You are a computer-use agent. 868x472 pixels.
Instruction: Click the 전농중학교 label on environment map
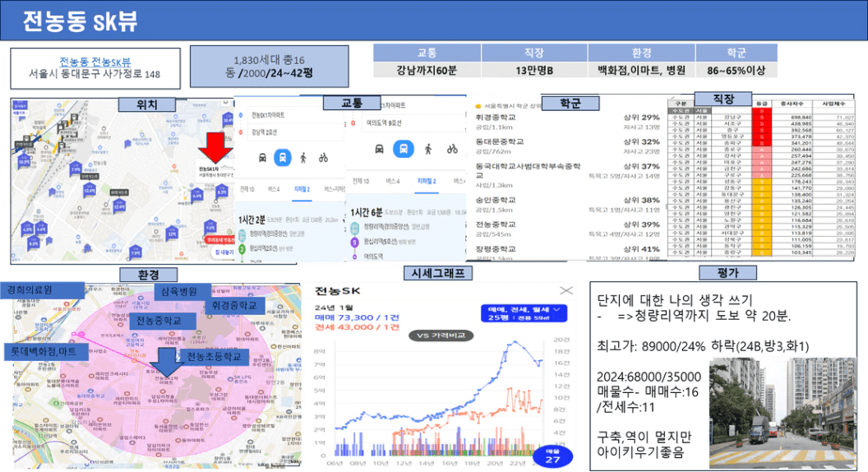(x=162, y=321)
